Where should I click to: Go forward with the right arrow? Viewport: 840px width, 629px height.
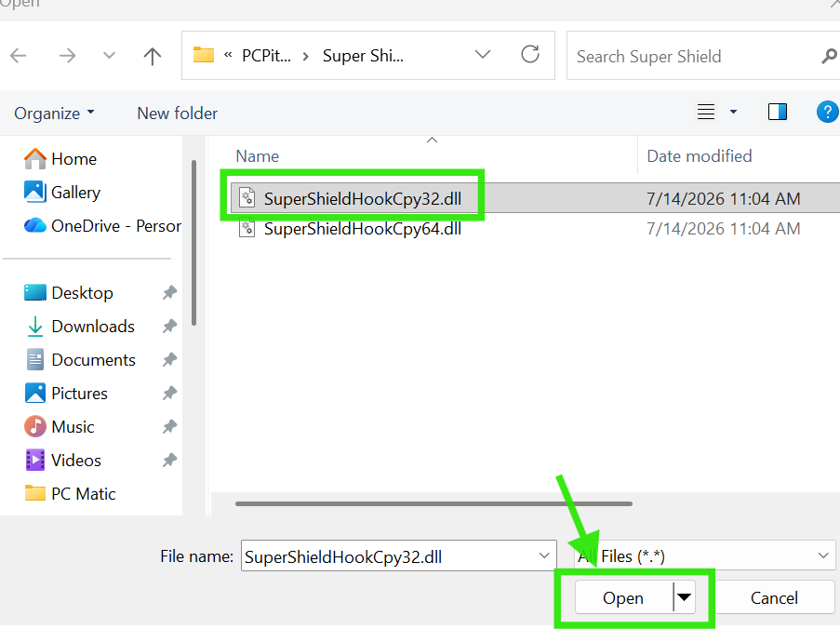67,55
